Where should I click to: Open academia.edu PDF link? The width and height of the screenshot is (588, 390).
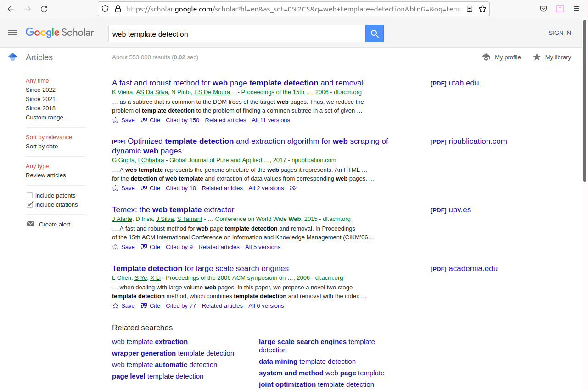click(464, 269)
